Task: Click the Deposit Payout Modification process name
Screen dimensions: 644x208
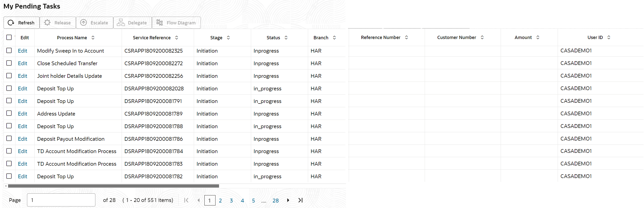Action: (71, 139)
